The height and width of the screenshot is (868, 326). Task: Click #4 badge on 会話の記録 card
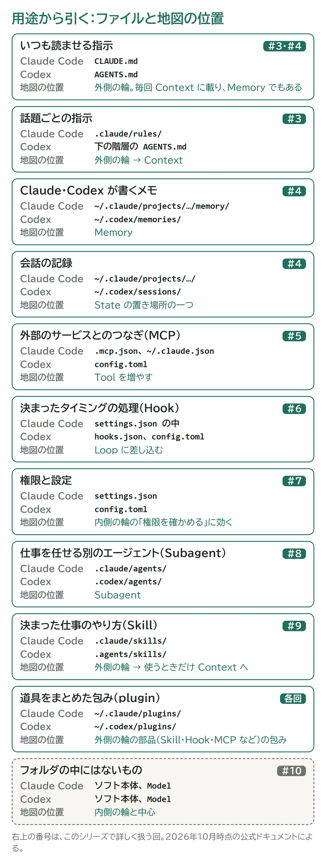coord(294,264)
